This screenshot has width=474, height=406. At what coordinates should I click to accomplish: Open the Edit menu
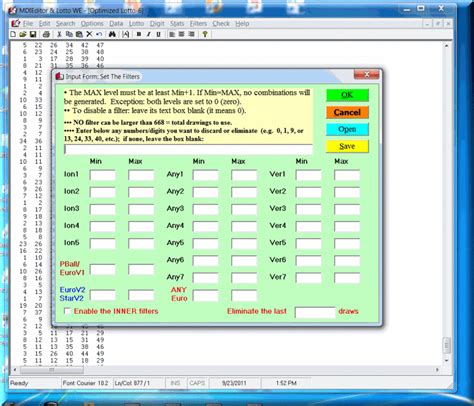[x=44, y=24]
